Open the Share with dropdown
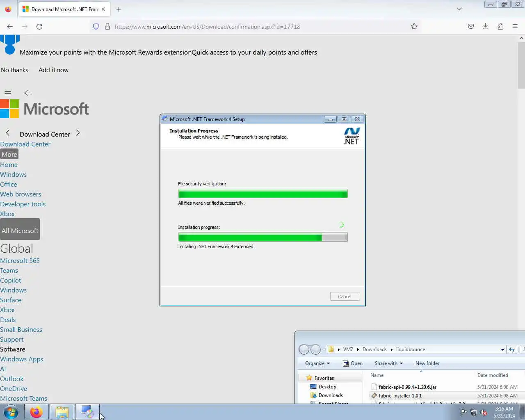The image size is (525, 420). click(388, 363)
